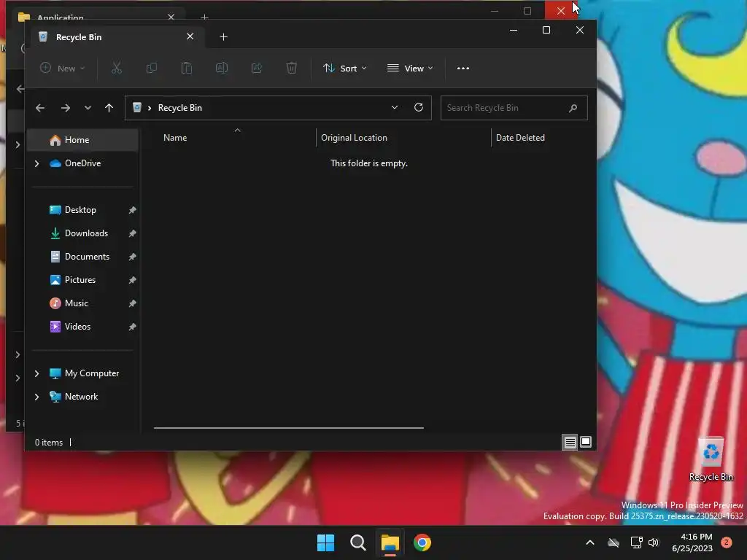Click the Copy icon in toolbar
The image size is (747, 560).
click(152, 68)
